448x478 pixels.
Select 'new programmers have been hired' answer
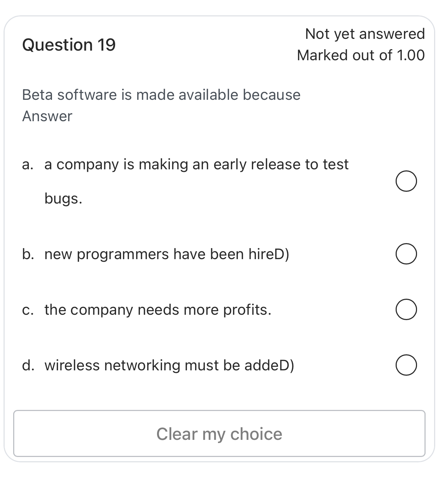coord(167,254)
